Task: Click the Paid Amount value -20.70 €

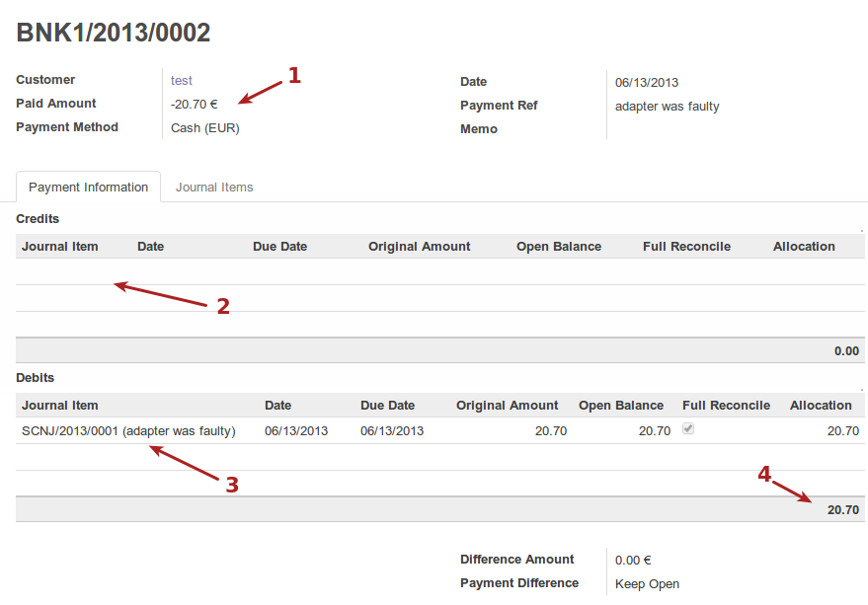Action: (194, 104)
